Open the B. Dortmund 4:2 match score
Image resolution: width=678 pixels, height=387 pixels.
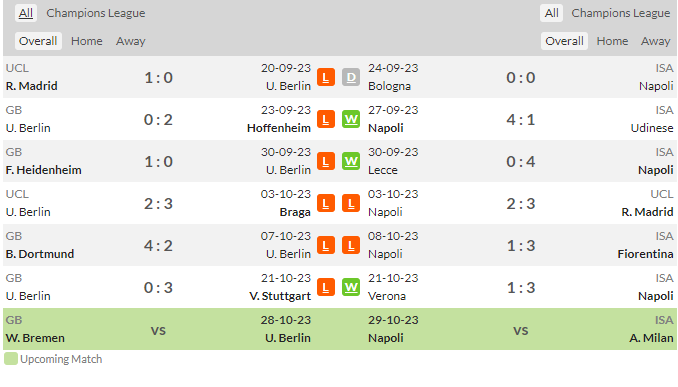(158, 246)
